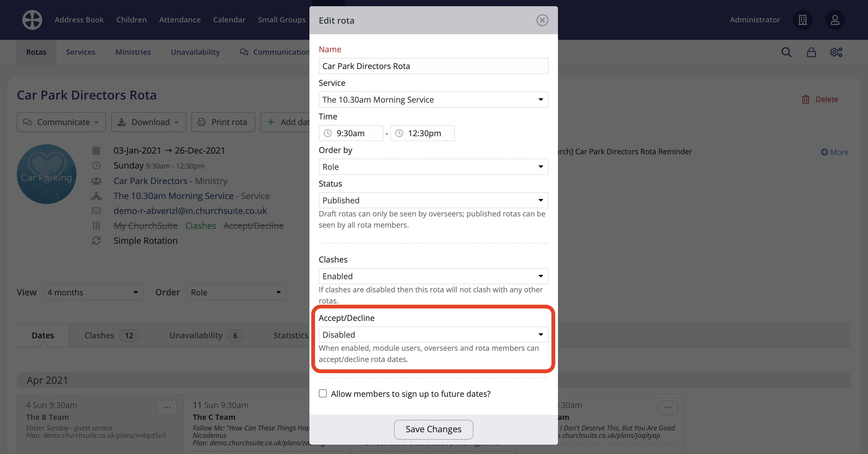Open search using the magnifier icon

[x=787, y=52]
